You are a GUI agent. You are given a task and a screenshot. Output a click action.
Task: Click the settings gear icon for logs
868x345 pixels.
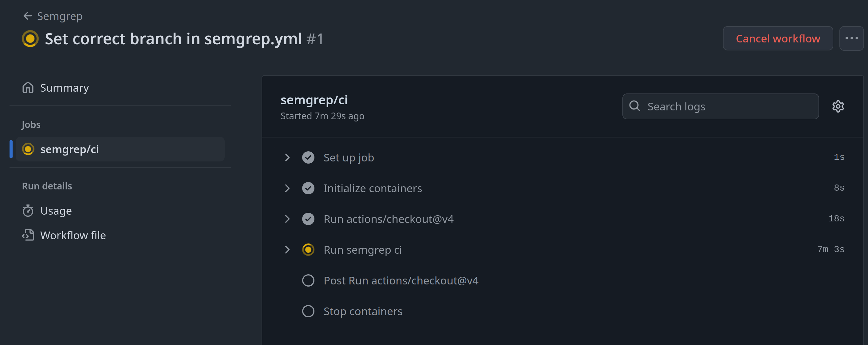tap(839, 106)
